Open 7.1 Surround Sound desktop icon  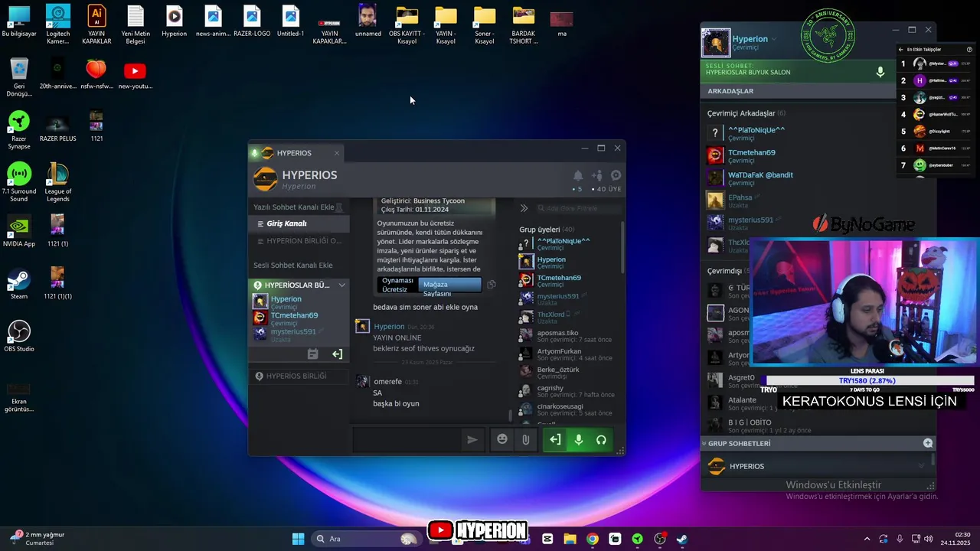coord(19,182)
